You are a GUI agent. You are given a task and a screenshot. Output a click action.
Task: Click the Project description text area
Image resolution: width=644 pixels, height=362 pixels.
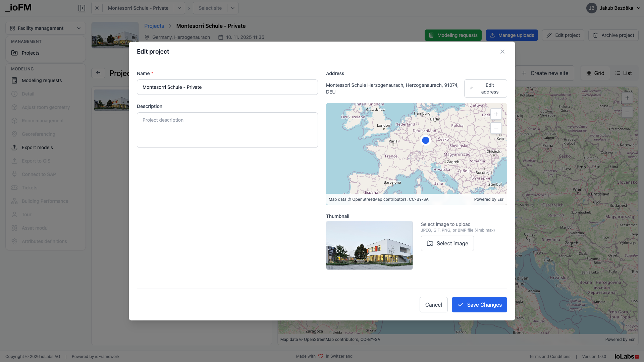point(227,130)
